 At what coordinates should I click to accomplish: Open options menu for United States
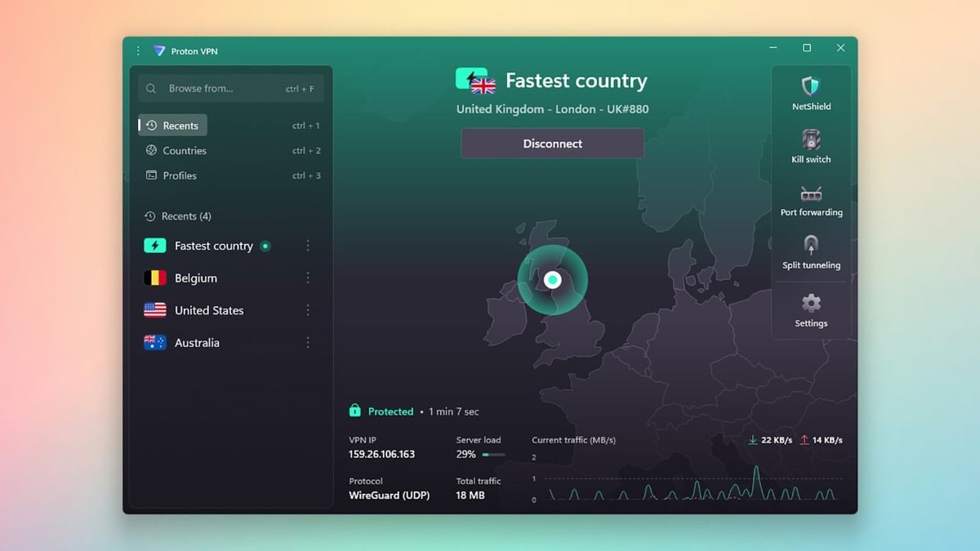308,310
